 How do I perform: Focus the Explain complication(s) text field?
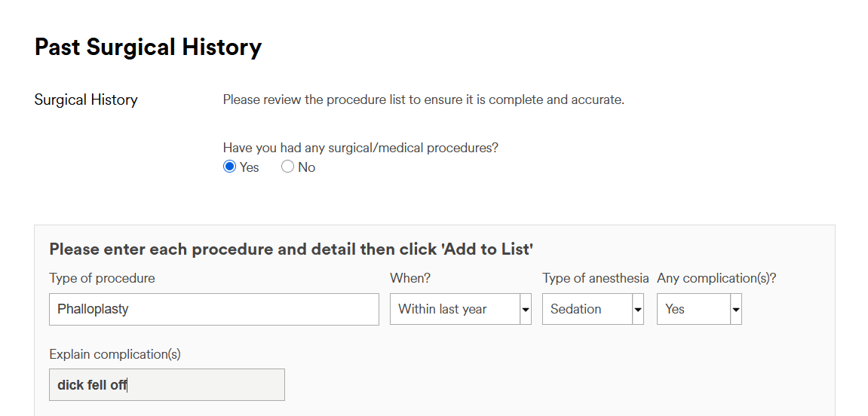pos(167,385)
